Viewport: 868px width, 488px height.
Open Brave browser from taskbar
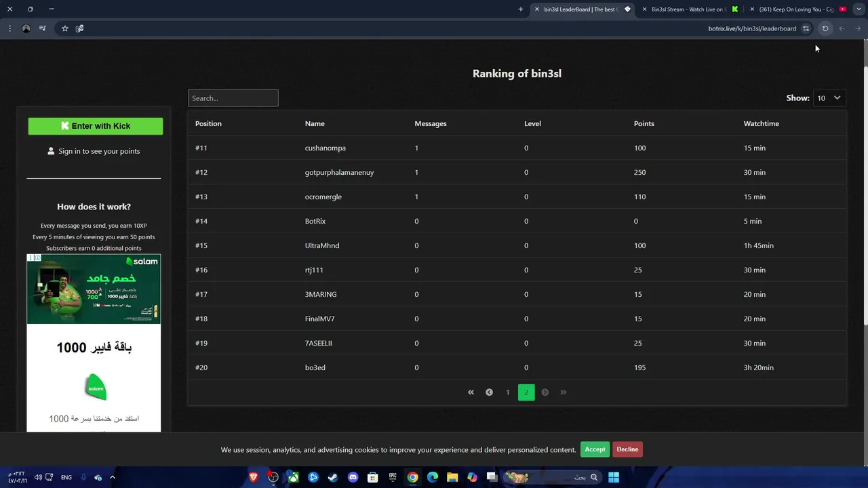(254, 477)
